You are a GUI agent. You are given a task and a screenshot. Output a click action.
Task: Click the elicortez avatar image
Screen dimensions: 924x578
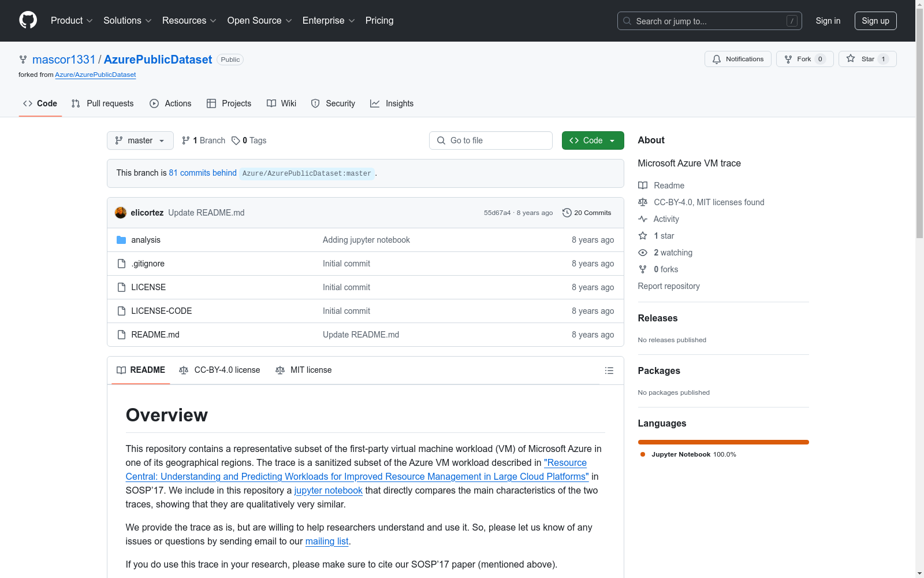[x=121, y=213]
